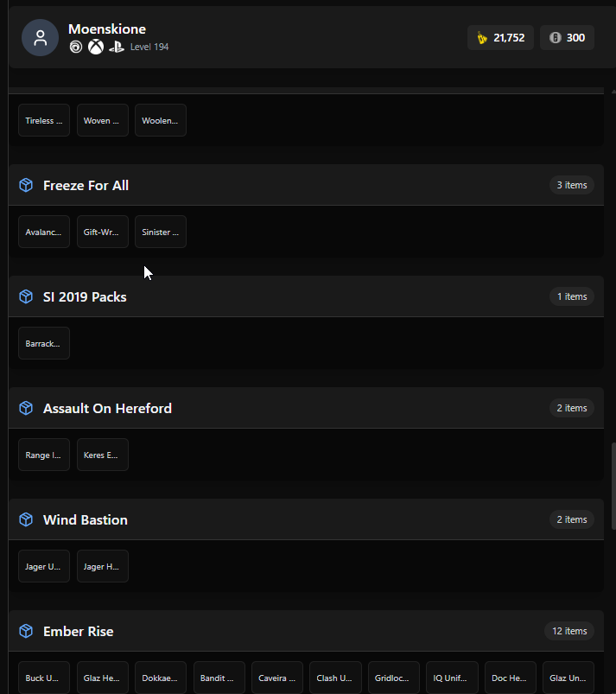616x694 pixels.
Task: Select the Avalanc... item in Freeze For All
Action: pyautogui.click(x=44, y=232)
